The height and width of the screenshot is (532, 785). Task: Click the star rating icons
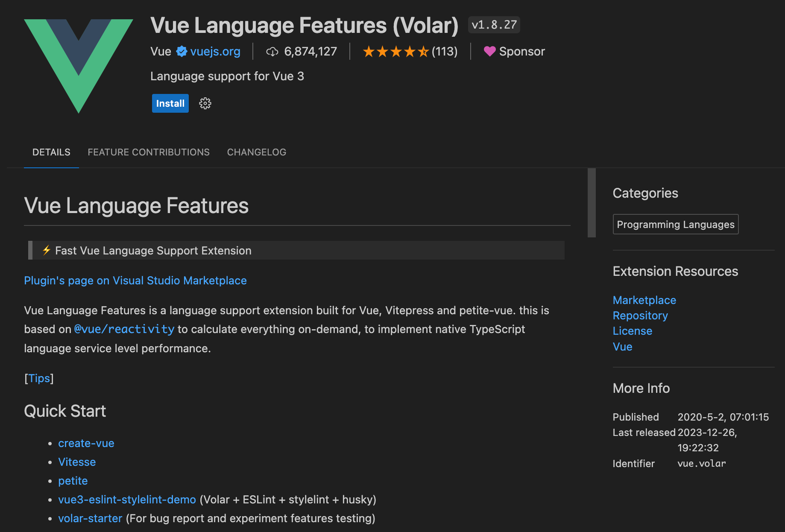tap(395, 52)
